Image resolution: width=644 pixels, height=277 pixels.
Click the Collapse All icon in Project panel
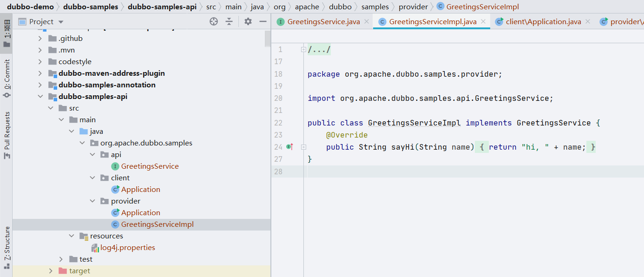tap(229, 21)
